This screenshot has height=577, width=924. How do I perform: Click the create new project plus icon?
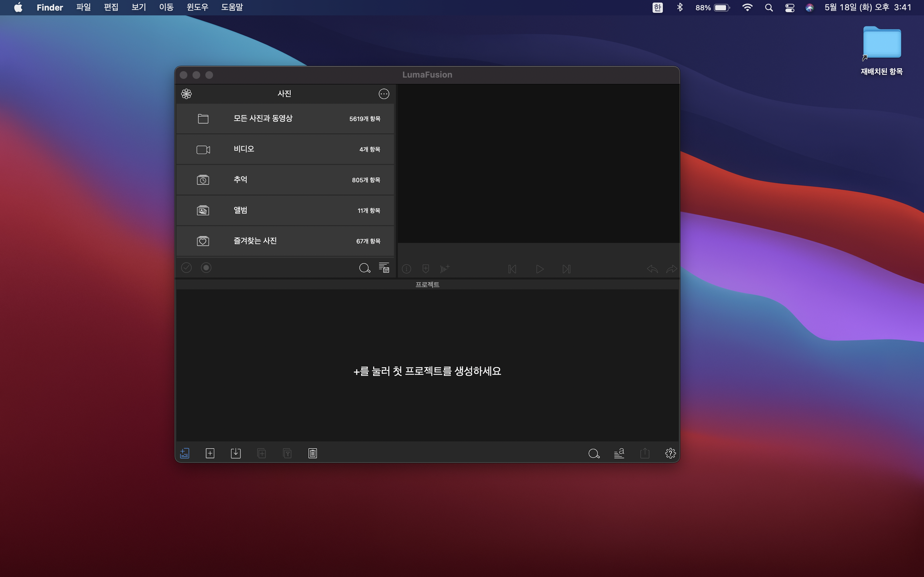210,453
